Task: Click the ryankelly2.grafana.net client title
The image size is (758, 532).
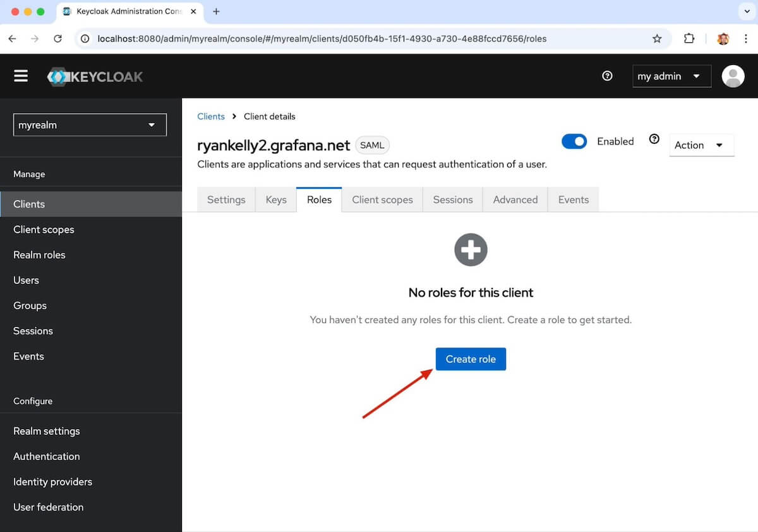Action: pos(274,145)
